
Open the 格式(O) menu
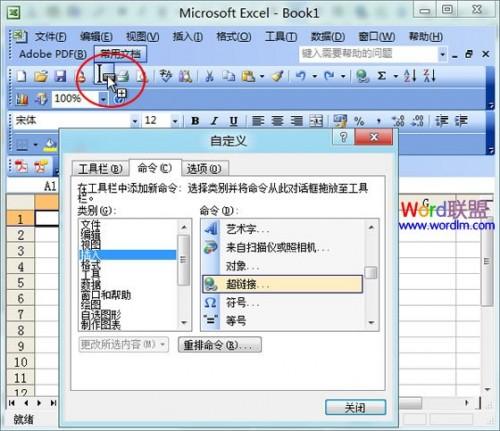tap(233, 36)
